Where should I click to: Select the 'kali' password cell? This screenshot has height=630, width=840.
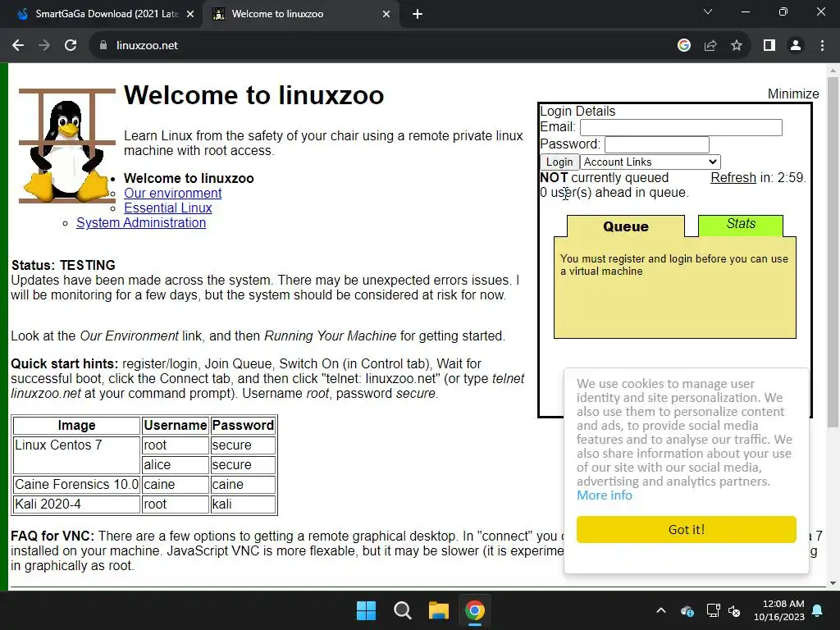[243, 504]
